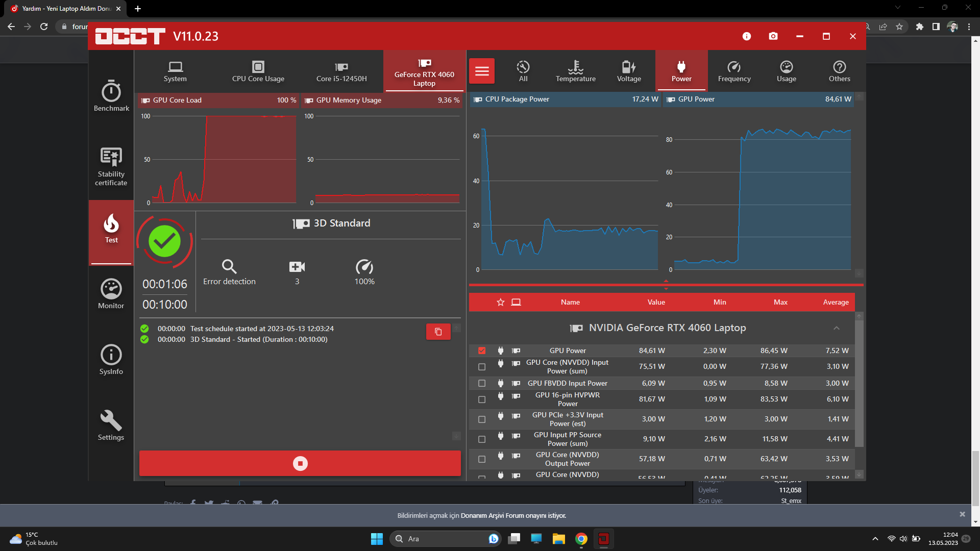Click the monitor column header icon
Image resolution: width=980 pixels, height=551 pixels.
pos(516,302)
